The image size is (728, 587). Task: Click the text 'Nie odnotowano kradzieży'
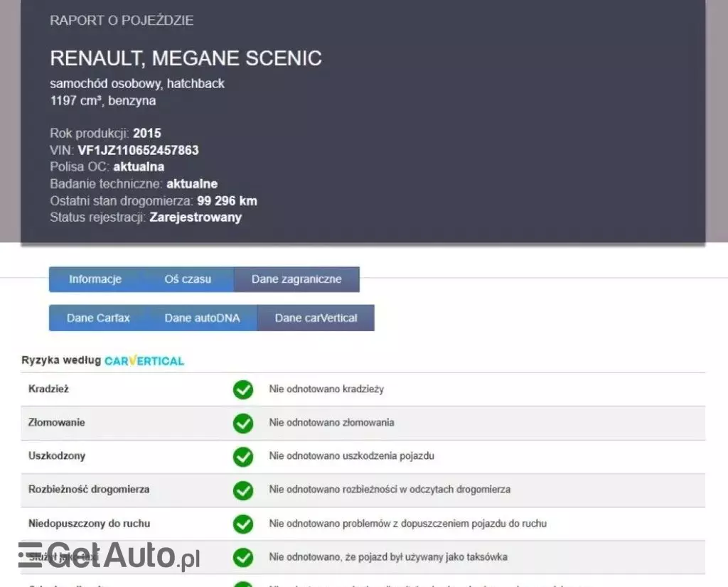tap(326, 389)
